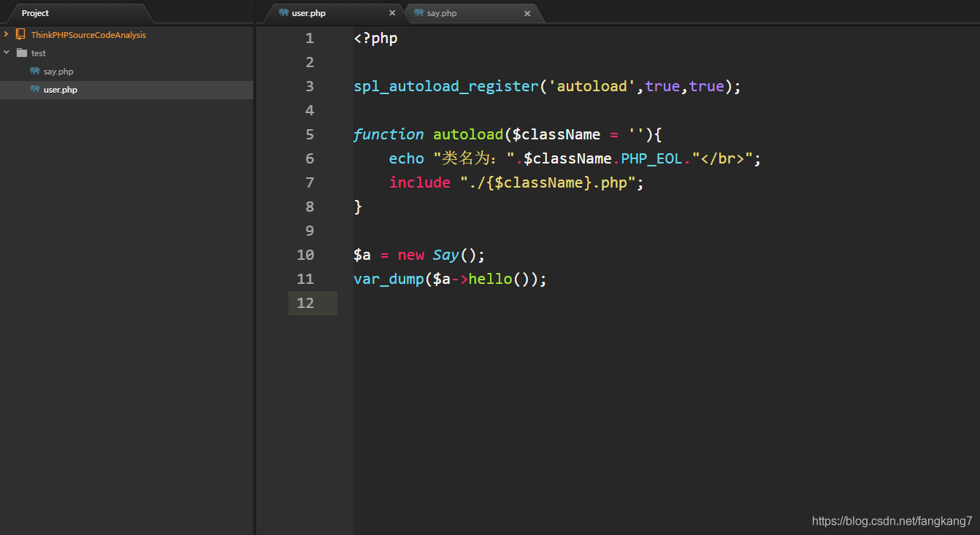Image resolution: width=980 pixels, height=535 pixels.
Task: Select the Project panel tab
Action: [35, 13]
